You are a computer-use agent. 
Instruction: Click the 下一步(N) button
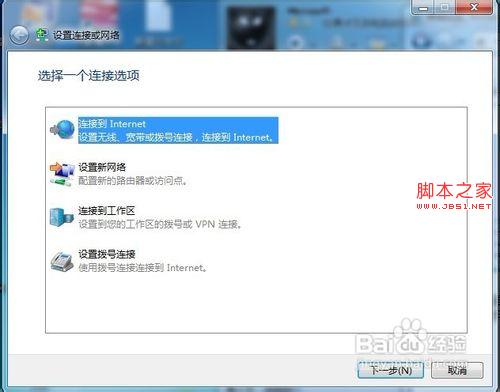tap(391, 370)
